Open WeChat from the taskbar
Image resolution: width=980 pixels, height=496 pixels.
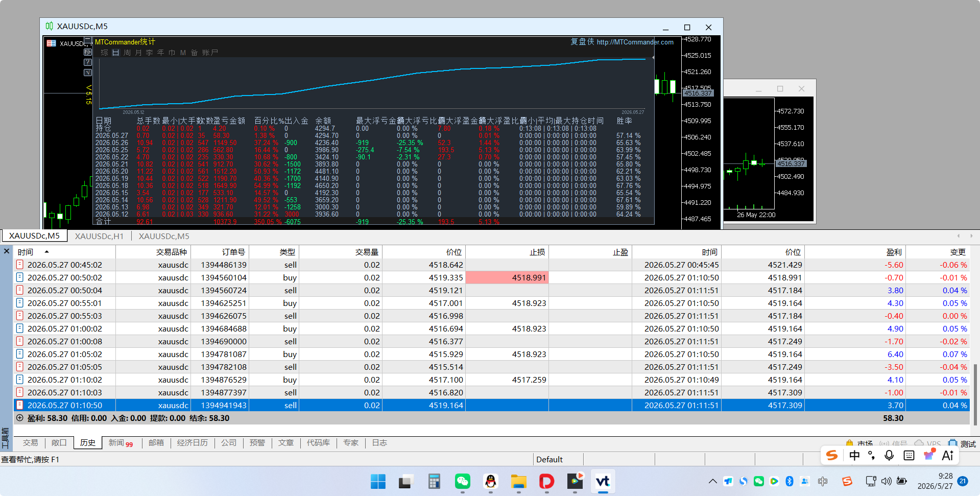point(463,481)
